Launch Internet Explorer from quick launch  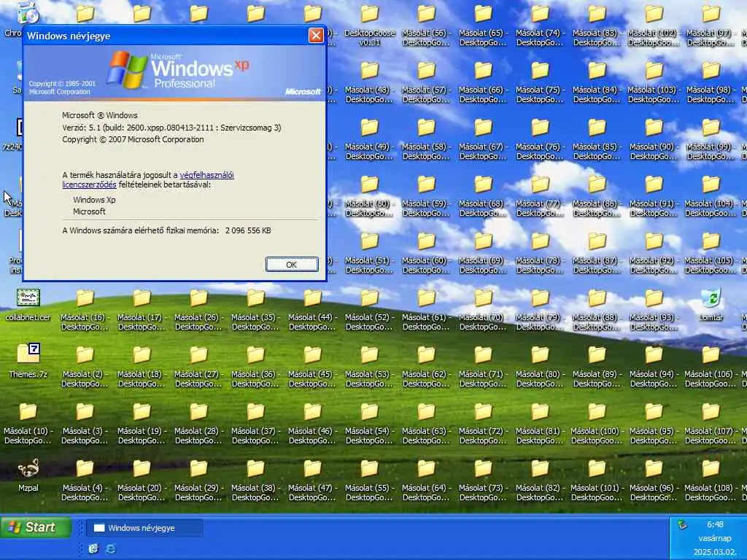(x=111, y=548)
